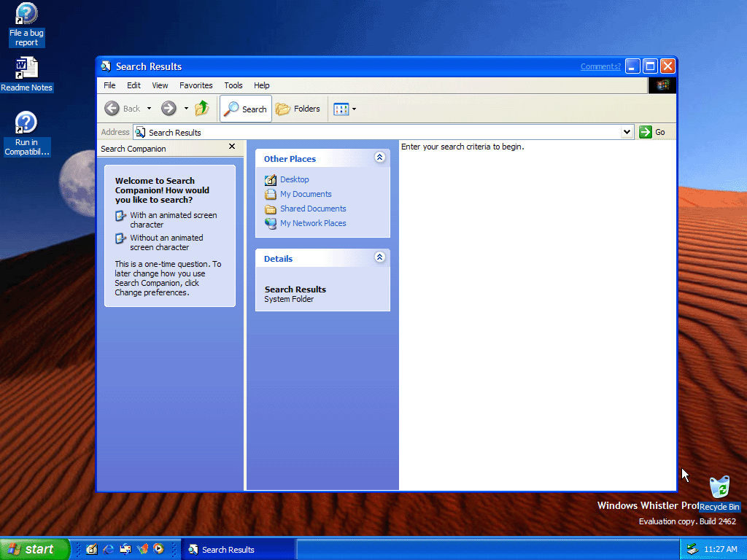Screen dimensions: 747x560
Task: Toggle the Search toolbar button
Action: click(246, 109)
